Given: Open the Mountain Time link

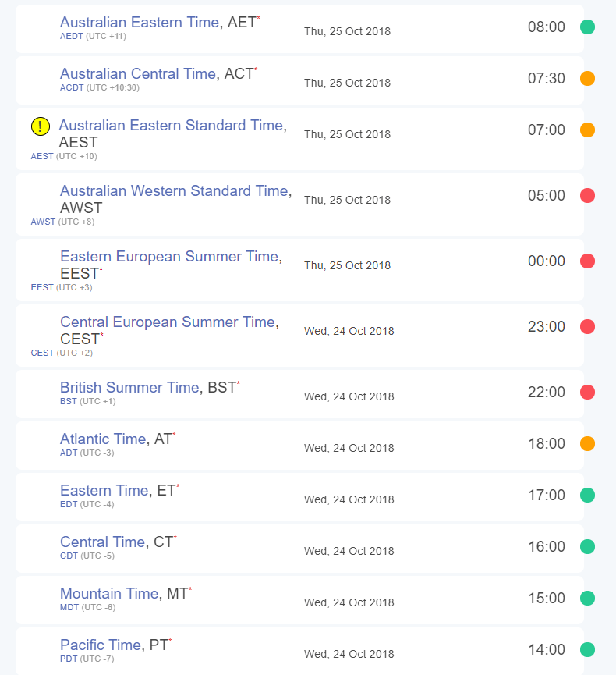Looking at the screenshot, I should click(109, 593).
